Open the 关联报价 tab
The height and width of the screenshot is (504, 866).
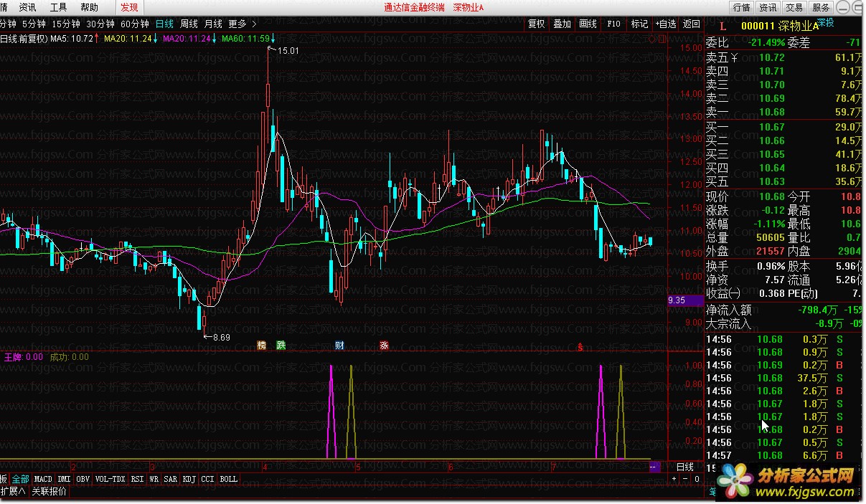[x=49, y=492]
